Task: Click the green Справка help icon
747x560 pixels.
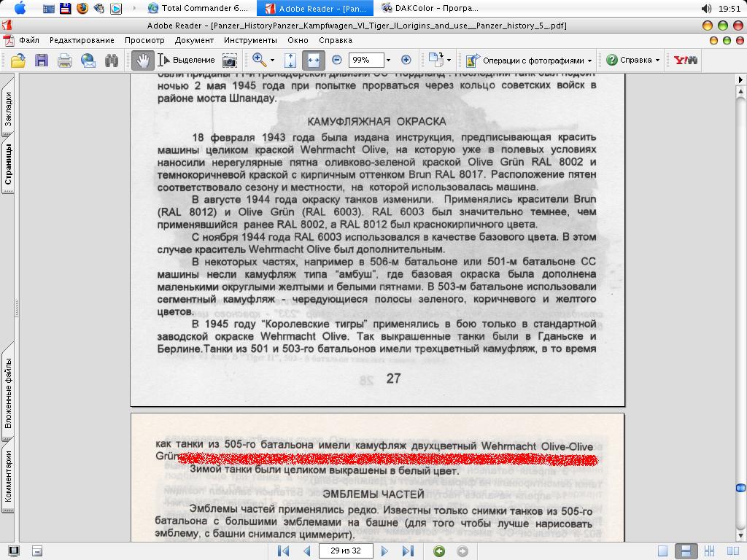Action: click(x=612, y=60)
